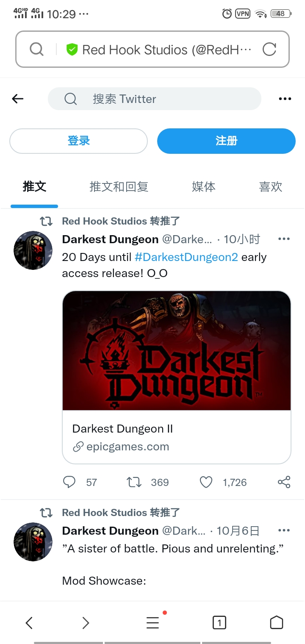The height and width of the screenshot is (644, 305).
Task: Open the Darkest Dungeon II card image
Action: (x=177, y=350)
